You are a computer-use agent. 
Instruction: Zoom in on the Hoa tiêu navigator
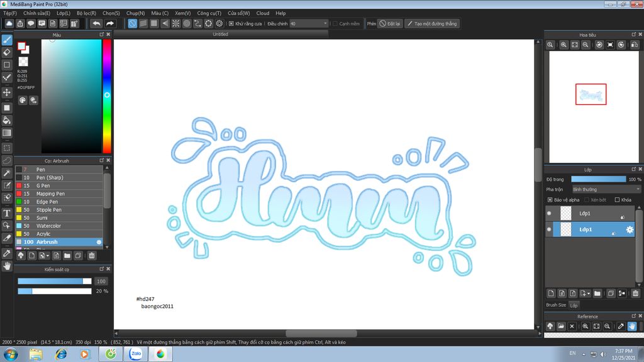pos(563,45)
